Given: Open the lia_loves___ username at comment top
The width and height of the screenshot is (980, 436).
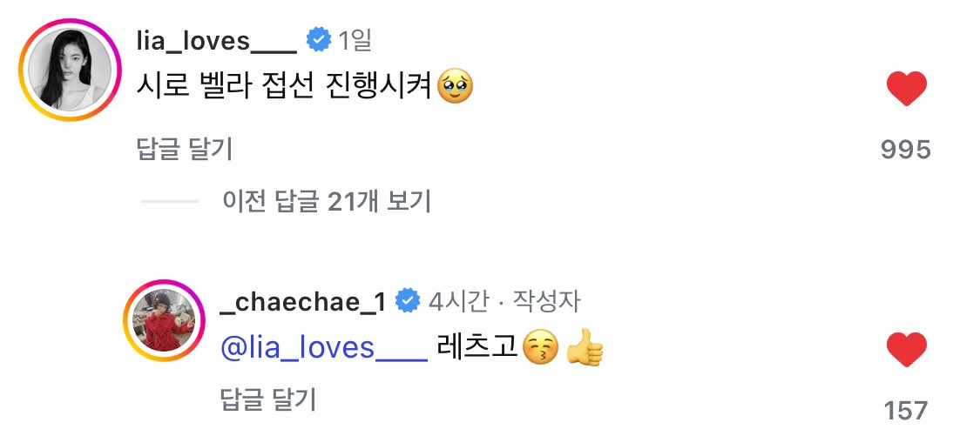Looking at the screenshot, I should tap(217, 40).
